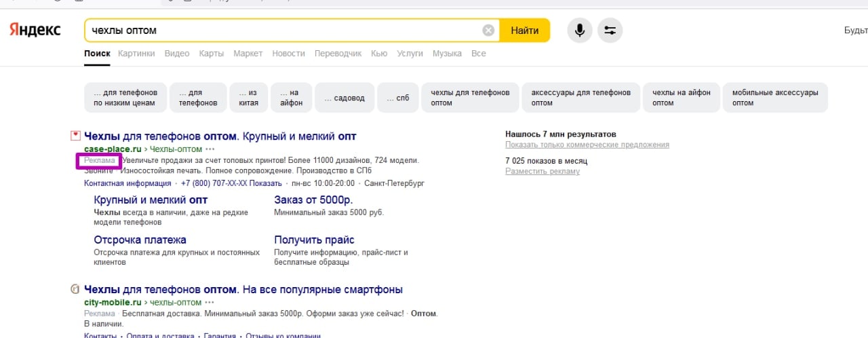Select suggestion мобильные аксессуары оптом
The image size is (868, 338).
coord(775,98)
